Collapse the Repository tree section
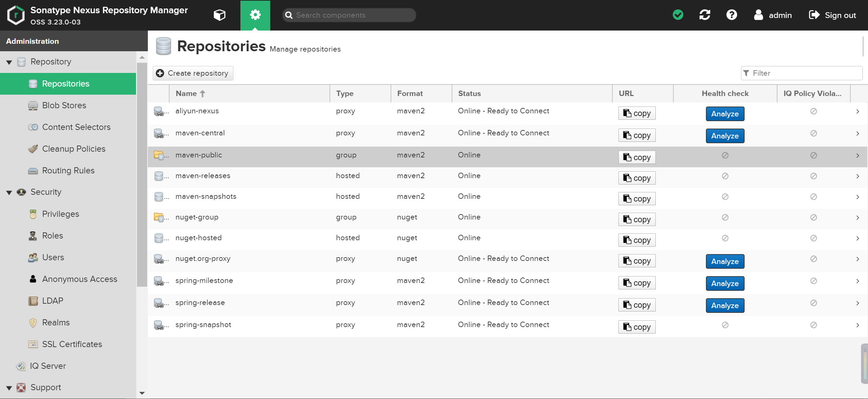Image resolution: width=868 pixels, height=399 pixels. click(9, 62)
